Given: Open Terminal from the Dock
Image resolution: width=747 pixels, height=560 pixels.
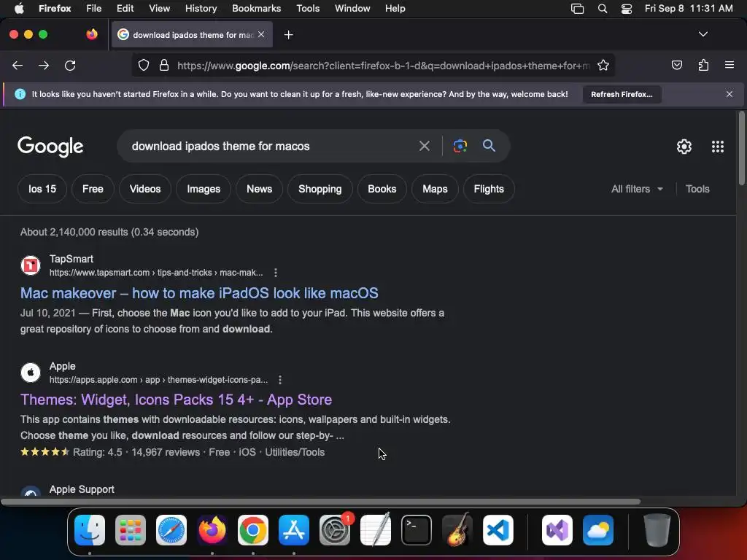Looking at the screenshot, I should (x=417, y=530).
